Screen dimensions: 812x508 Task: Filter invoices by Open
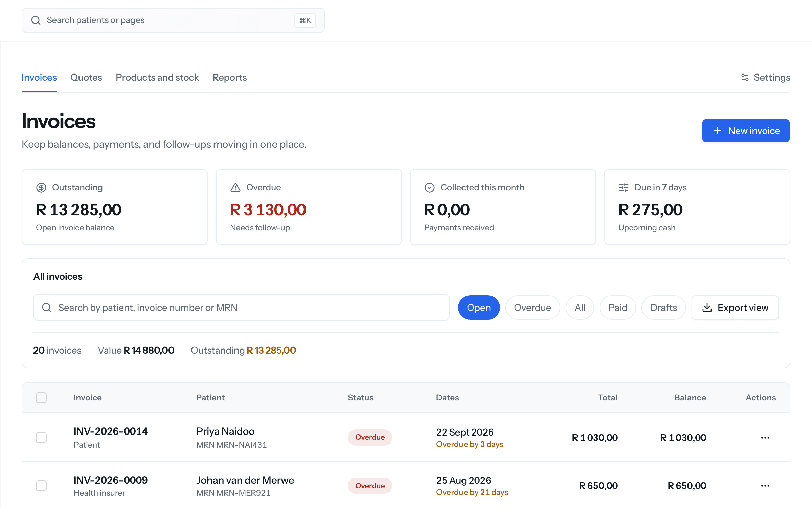479,308
